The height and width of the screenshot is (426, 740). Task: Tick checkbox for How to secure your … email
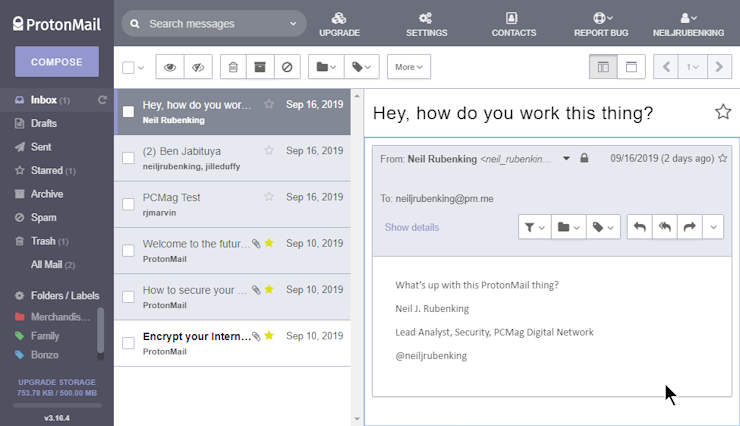pyautogui.click(x=128, y=297)
